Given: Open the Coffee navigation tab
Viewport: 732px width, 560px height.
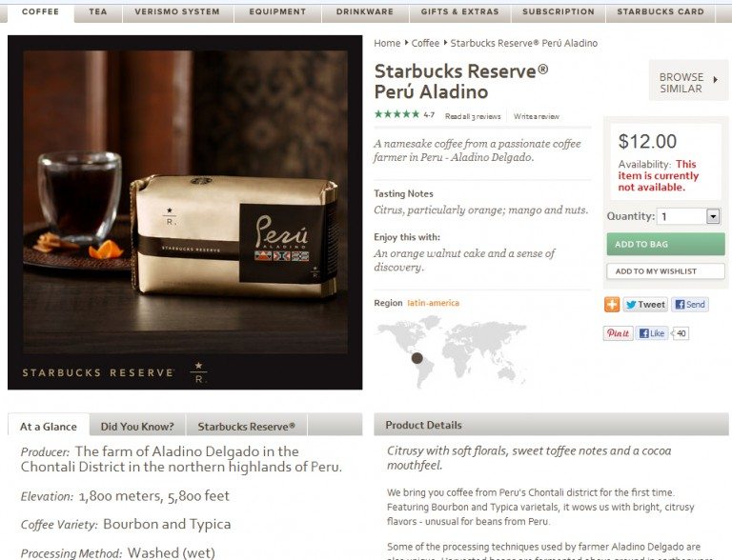Looking at the screenshot, I should (40, 12).
